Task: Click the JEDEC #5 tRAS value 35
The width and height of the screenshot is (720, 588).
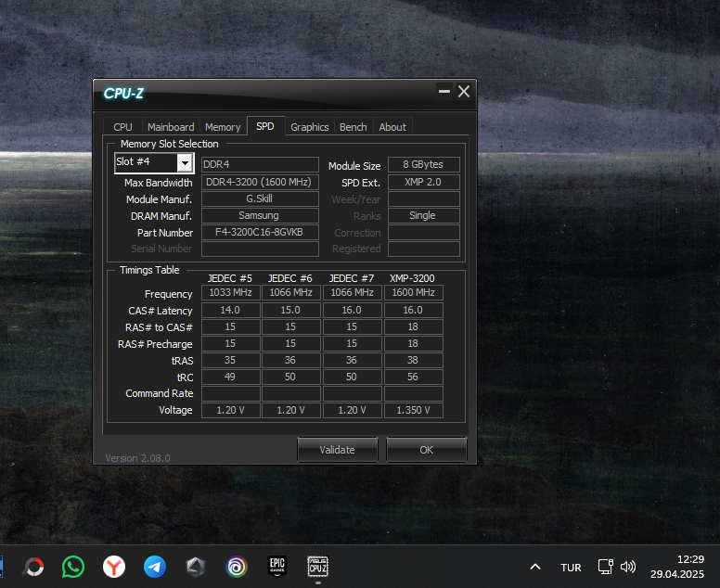Action: pos(230,361)
